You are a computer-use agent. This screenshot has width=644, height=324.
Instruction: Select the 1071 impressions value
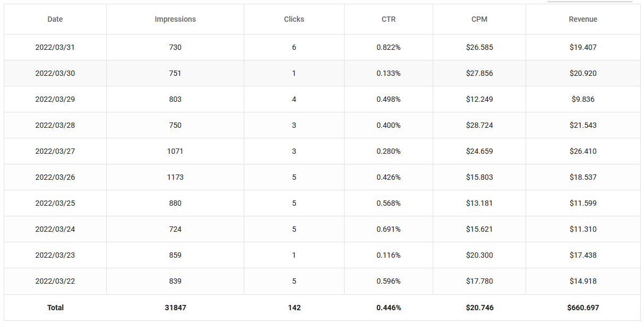175,151
